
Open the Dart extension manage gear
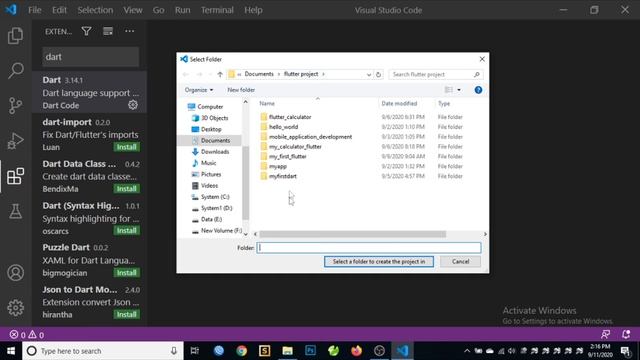133,105
